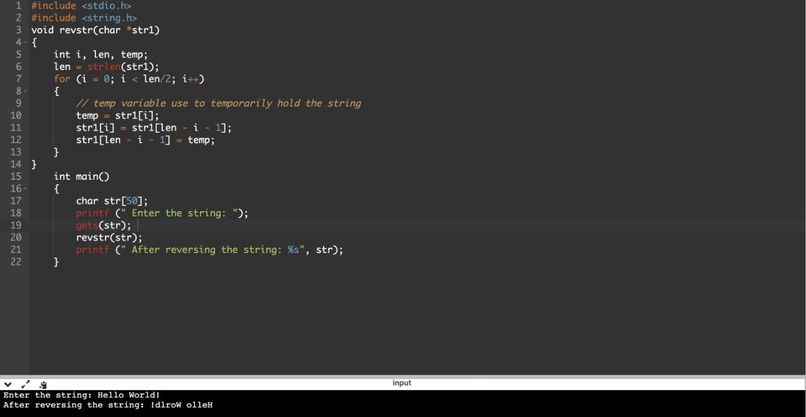The height and width of the screenshot is (417, 806).
Task: Click printf After reversing the string line
Action: click(210, 250)
